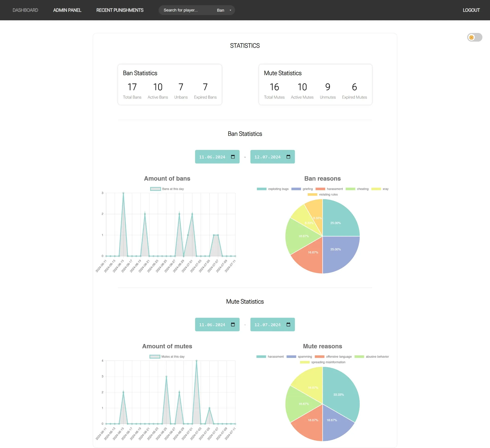Open the calendar icon on ban start date

233,157
